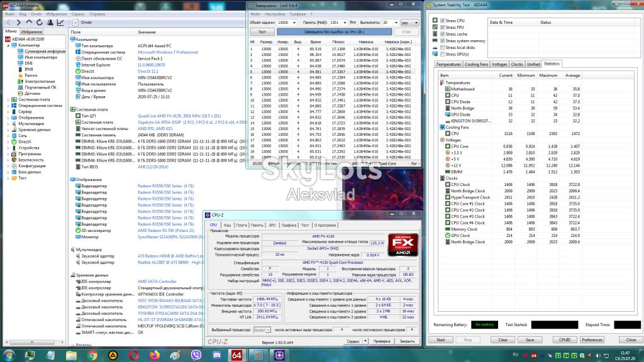Go forward in AIDA64 toolbar
This screenshot has height=362, width=644.
[x=18, y=23]
